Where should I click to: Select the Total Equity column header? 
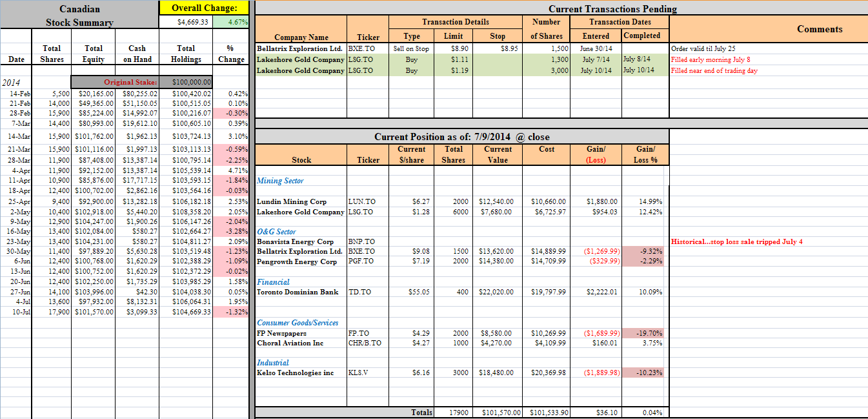pyautogui.click(x=94, y=54)
